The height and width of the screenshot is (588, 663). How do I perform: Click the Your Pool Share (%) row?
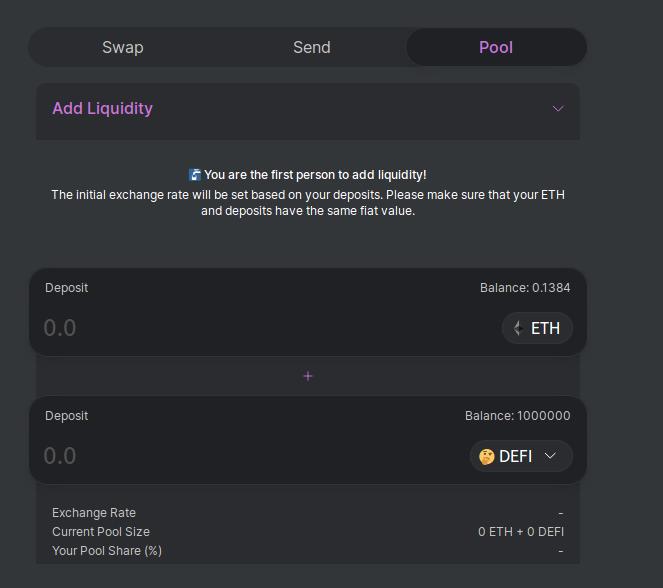[x=308, y=551]
